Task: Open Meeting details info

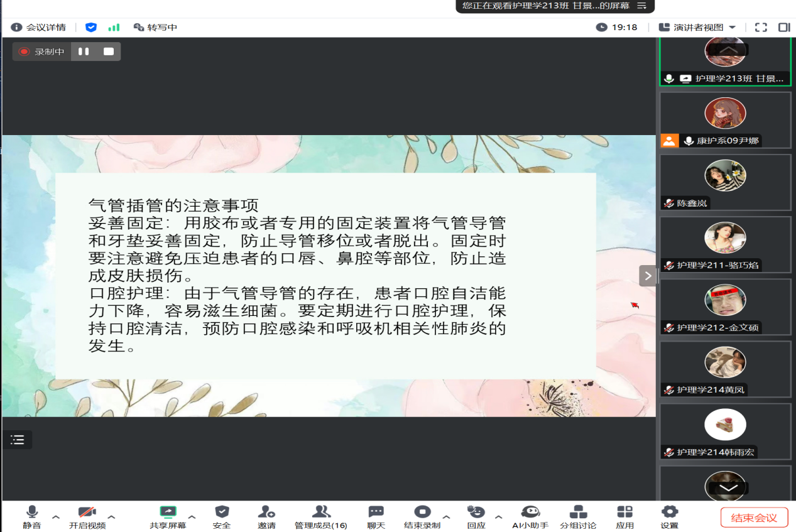Action: tap(39, 27)
